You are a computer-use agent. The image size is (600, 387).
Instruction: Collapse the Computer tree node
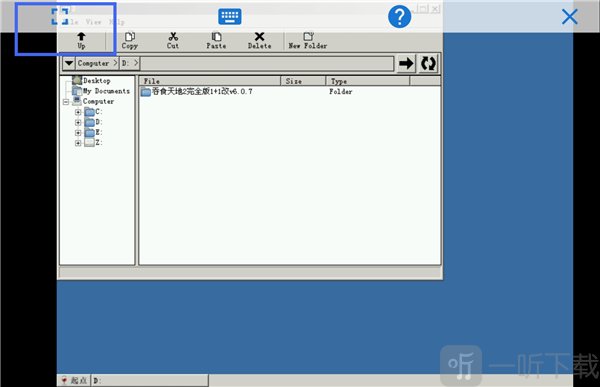tap(66, 102)
